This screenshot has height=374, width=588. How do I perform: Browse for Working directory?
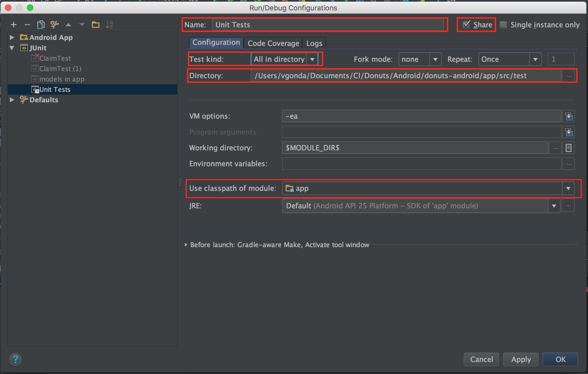click(555, 148)
